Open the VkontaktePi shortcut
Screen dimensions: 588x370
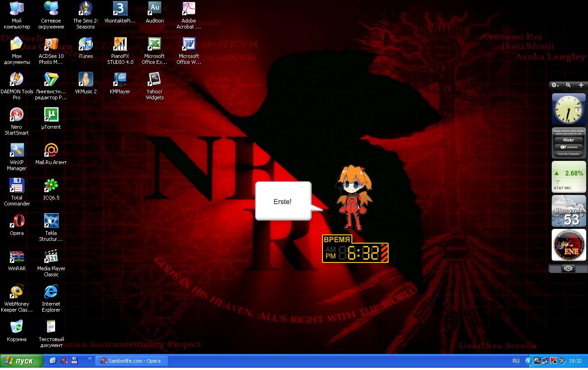120,13
